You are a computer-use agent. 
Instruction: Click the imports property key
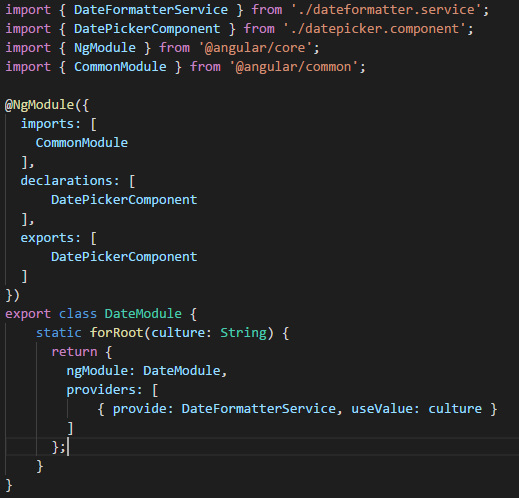click(x=47, y=124)
